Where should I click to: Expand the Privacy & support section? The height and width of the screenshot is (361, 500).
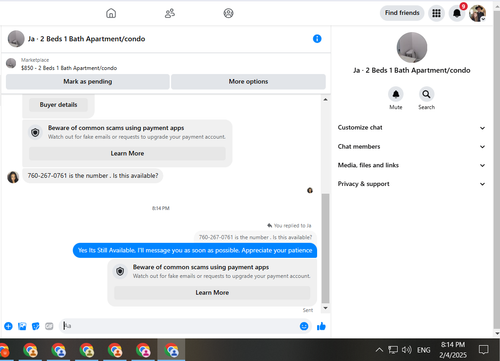point(411,184)
